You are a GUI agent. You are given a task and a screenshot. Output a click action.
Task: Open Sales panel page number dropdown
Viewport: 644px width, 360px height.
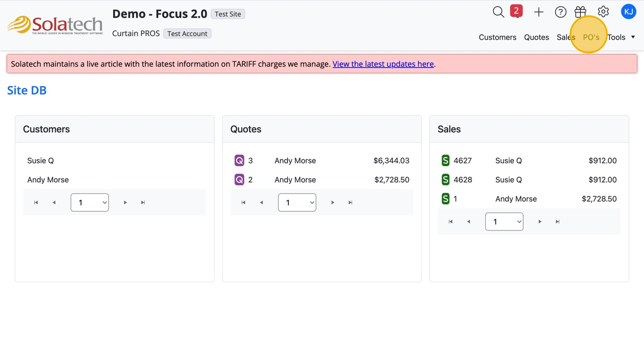click(504, 222)
